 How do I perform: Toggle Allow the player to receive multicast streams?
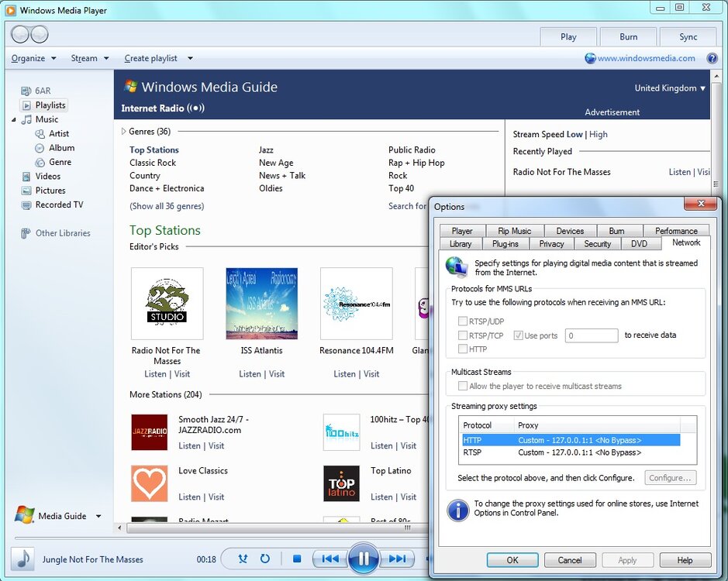pyautogui.click(x=463, y=386)
